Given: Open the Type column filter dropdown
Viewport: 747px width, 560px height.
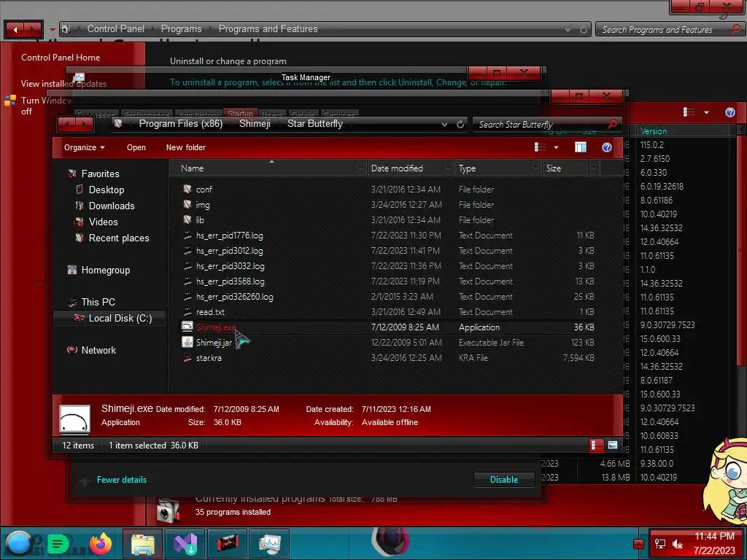Looking at the screenshot, I should point(535,168).
